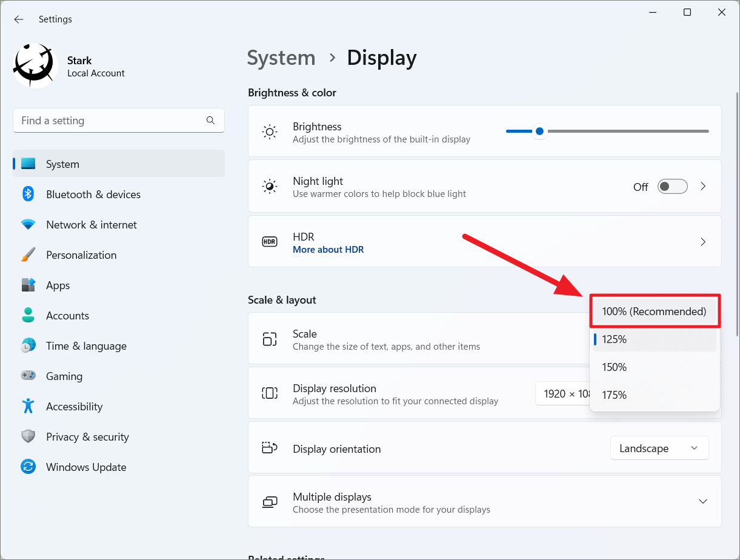Open Bluetooth & devices settings icon
The image size is (740, 560).
click(x=28, y=194)
